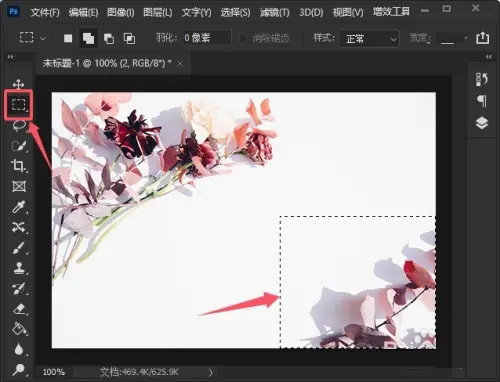Open the 滤镜(T) menu
This screenshot has width=500, height=382.
pos(275,13)
